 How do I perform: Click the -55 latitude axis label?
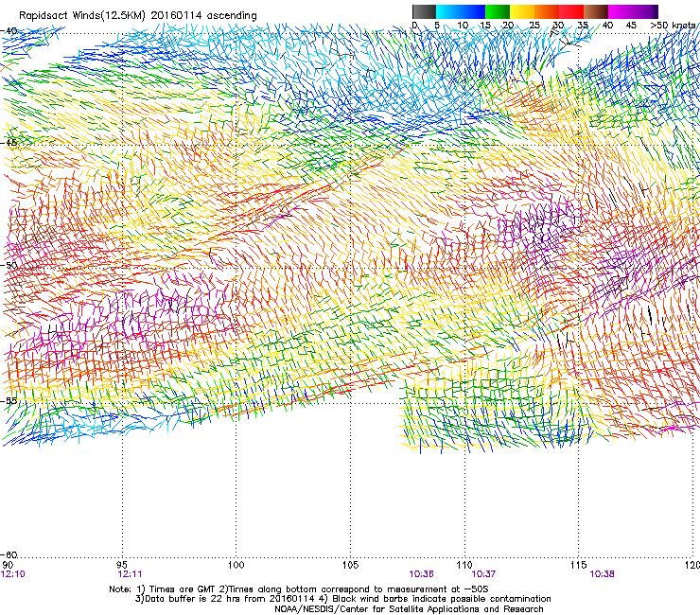click(9, 400)
